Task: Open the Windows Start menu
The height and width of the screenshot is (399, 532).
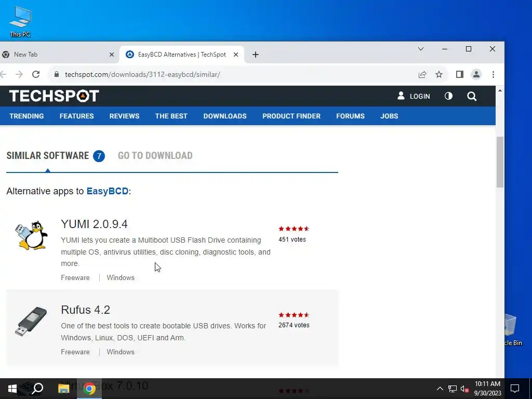Action: click(x=12, y=389)
